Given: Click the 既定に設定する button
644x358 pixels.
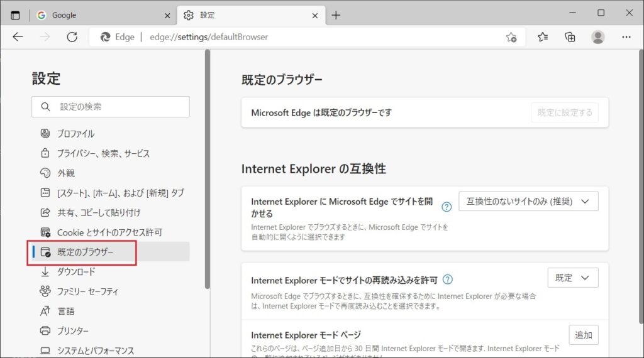Looking at the screenshot, I should [x=565, y=112].
